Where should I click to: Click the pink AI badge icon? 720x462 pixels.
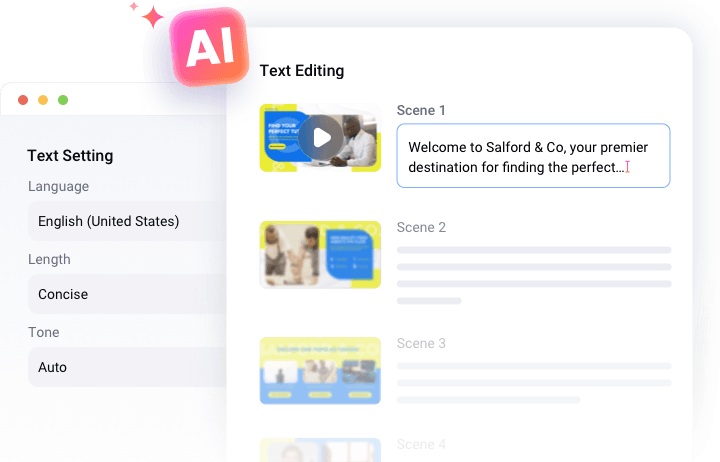[x=209, y=47]
